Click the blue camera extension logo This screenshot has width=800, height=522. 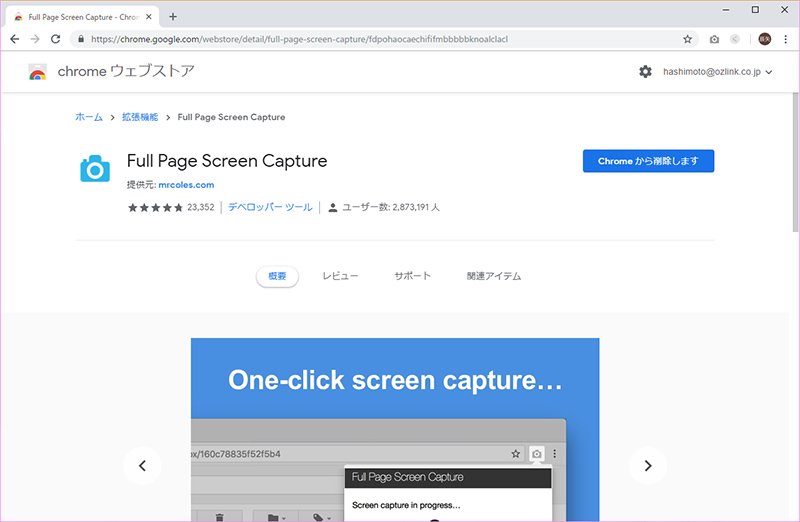(x=95, y=169)
